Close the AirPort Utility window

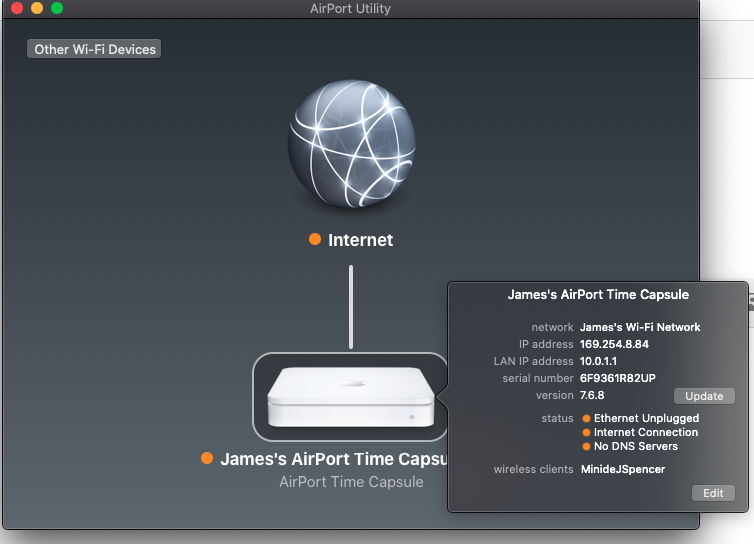[x=17, y=8]
